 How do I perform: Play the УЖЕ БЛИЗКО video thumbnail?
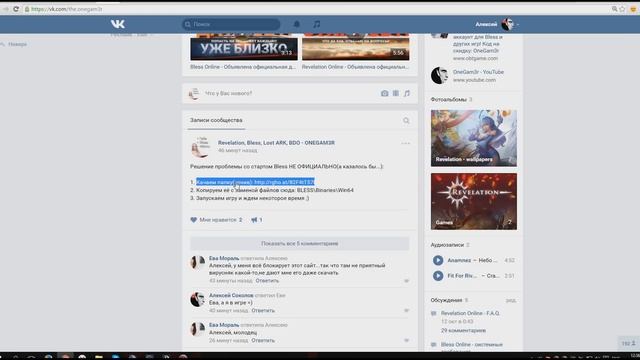244,47
